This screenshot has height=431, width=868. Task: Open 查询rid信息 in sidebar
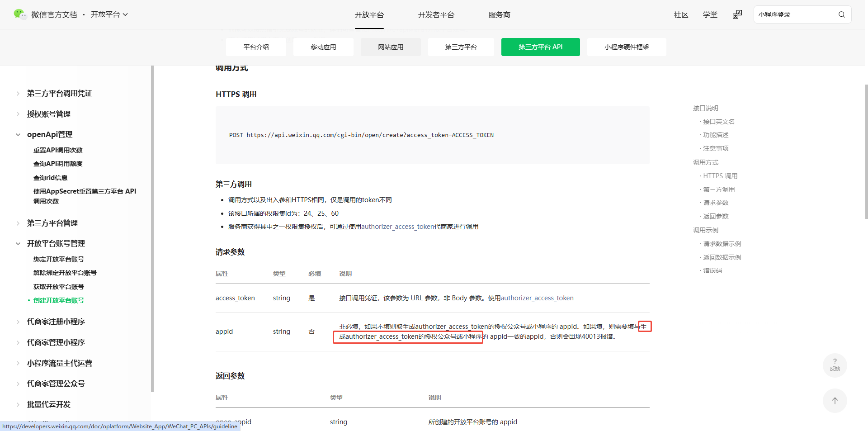point(50,178)
